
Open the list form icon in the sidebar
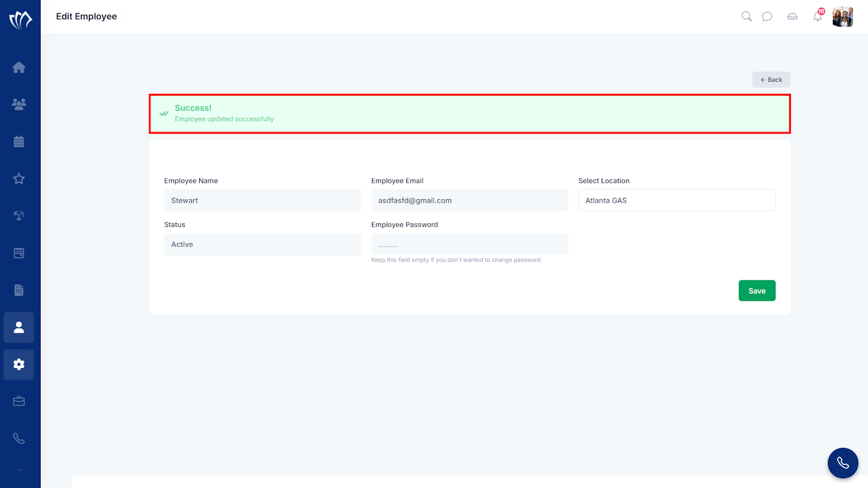19,253
